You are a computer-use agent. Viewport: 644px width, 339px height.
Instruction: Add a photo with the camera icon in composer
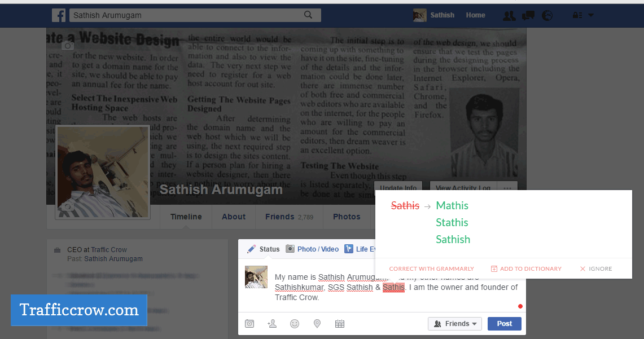tap(249, 324)
